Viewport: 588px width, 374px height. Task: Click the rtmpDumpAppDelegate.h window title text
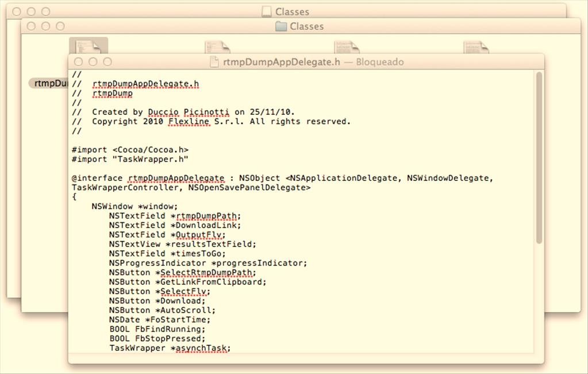pyautogui.click(x=282, y=62)
